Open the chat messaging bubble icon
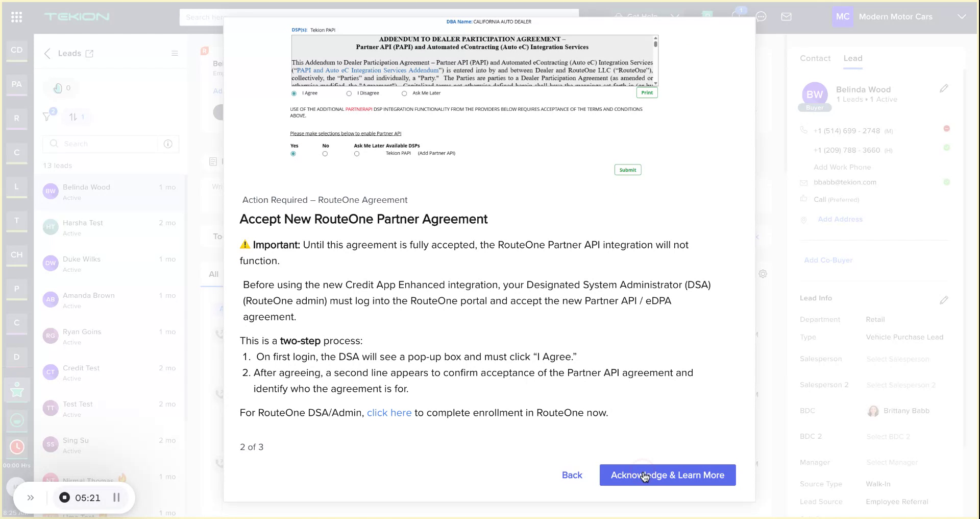Viewport: 980px width, 519px height. [762, 16]
